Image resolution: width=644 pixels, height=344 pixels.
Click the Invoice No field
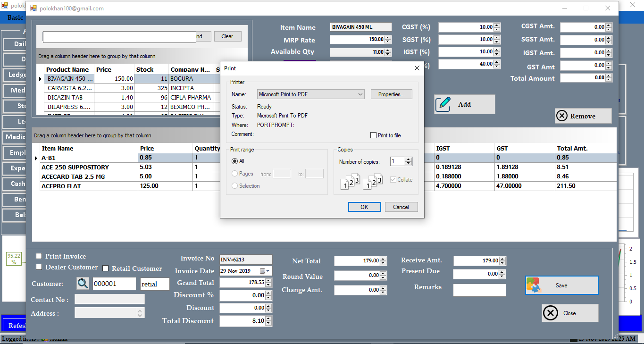[246, 259]
